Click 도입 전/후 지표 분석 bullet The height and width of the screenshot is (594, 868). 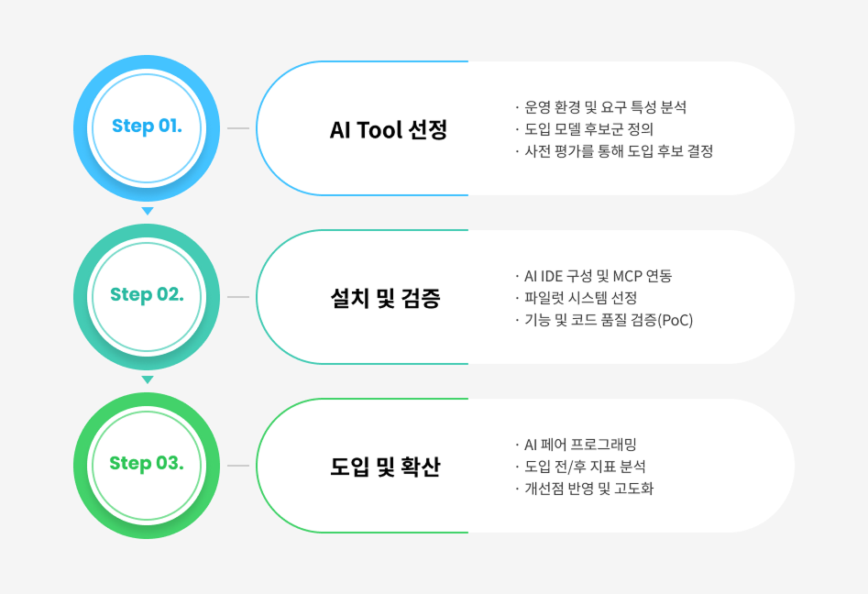click(584, 467)
